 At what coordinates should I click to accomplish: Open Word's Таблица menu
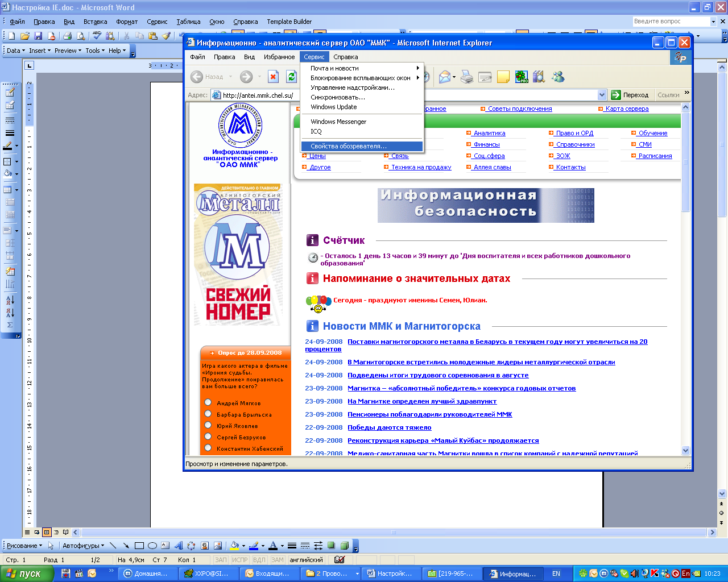point(188,22)
